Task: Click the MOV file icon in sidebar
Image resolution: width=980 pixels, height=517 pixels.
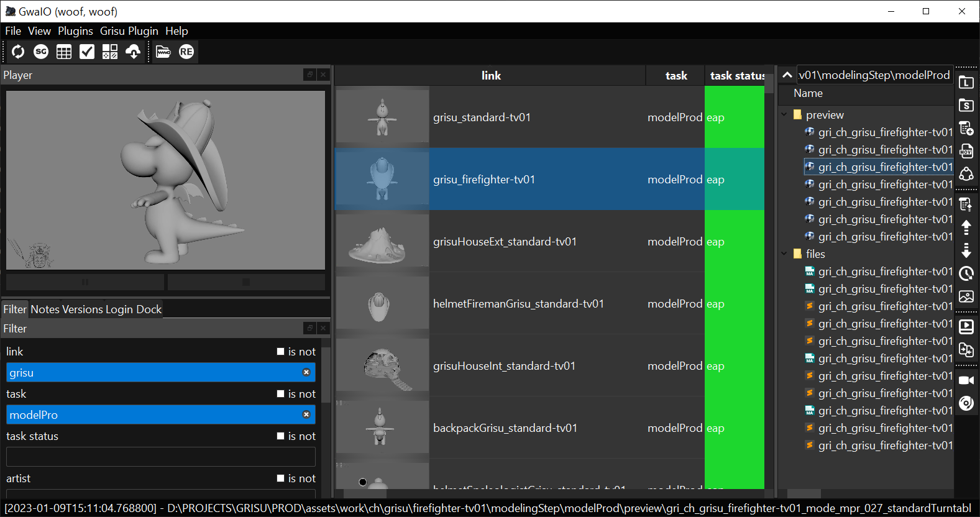Action: (966, 152)
